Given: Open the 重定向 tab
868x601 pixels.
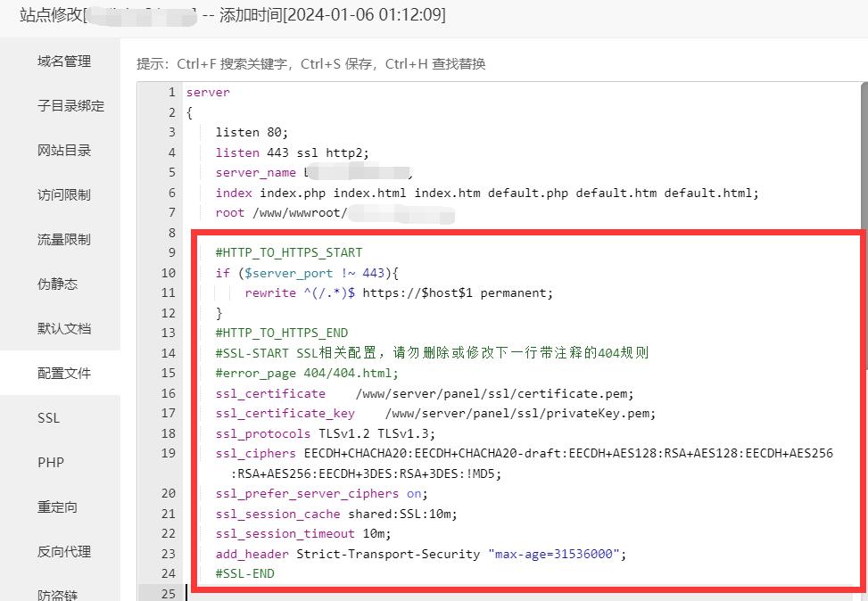Looking at the screenshot, I should [57, 507].
